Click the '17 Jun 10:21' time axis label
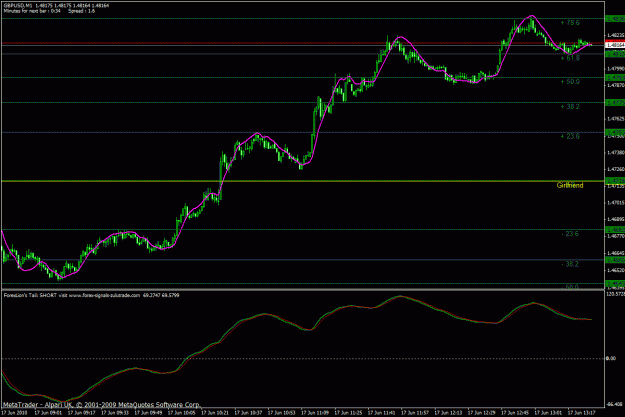This screenshot has width=625, height=417. click(x=215, y=413)
